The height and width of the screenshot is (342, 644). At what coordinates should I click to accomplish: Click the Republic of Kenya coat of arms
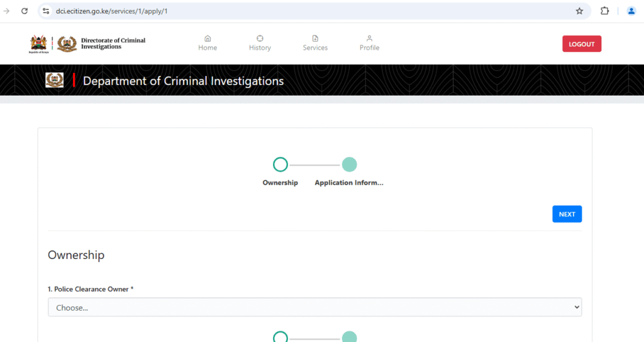point(38,43)
